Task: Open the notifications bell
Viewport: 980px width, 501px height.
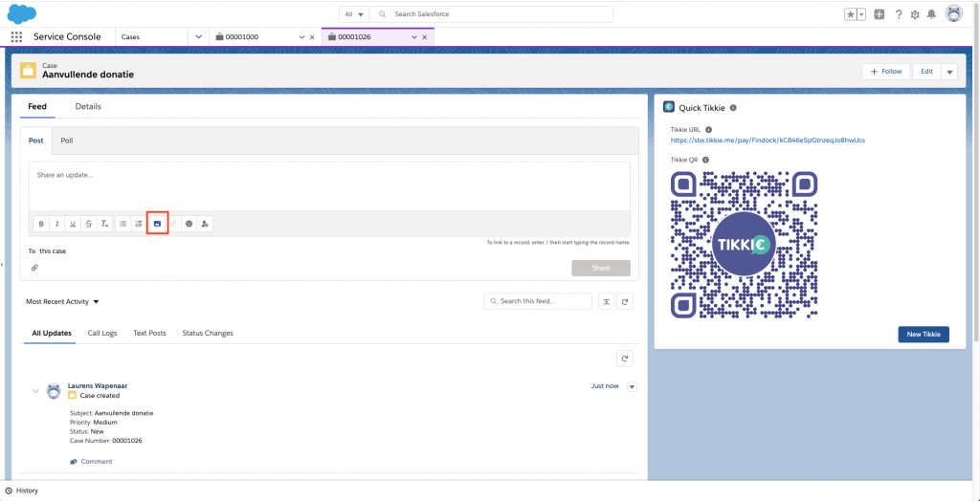Action: [x=931, y=14]
